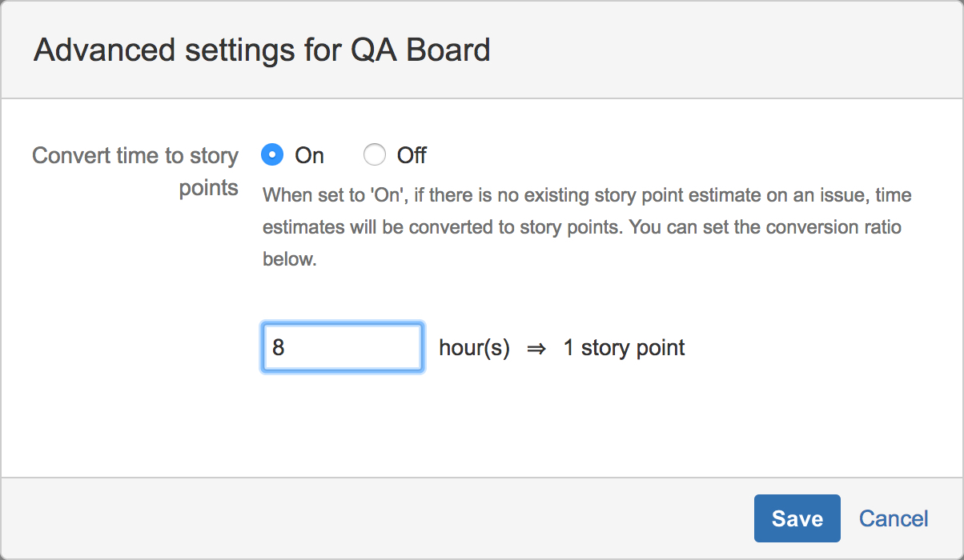
Task: Save the advanced board settings
Action: click(797, 518)
